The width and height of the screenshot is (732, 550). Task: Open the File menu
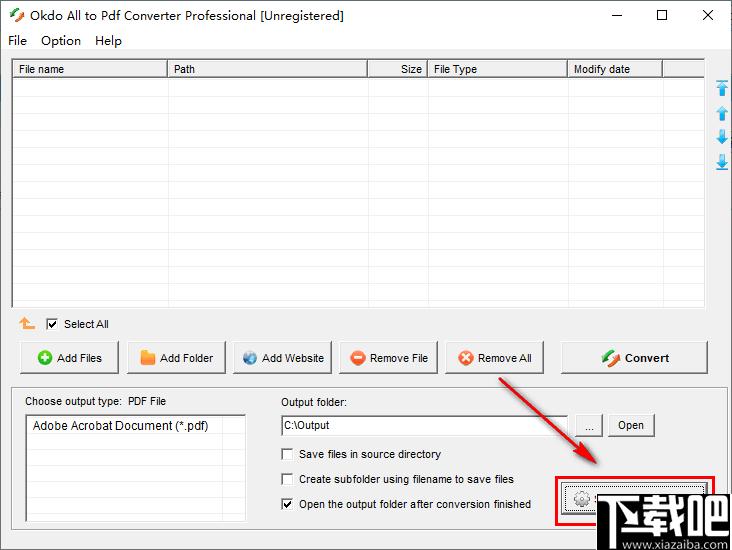pos(17,41)
